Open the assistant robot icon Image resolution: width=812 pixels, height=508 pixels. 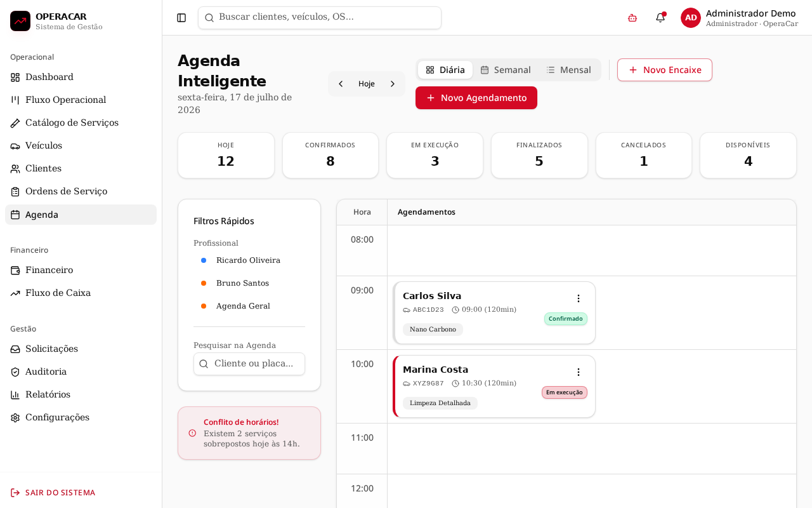click(x=632, y=18)
